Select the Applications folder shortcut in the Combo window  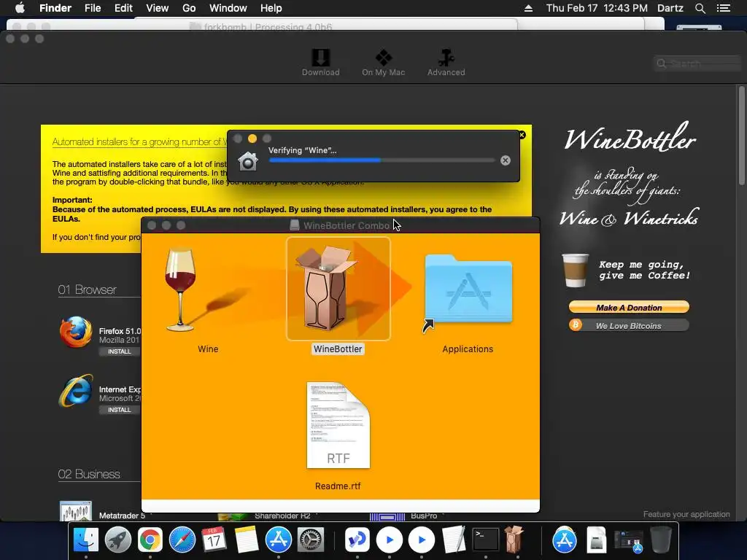(468, 289)
